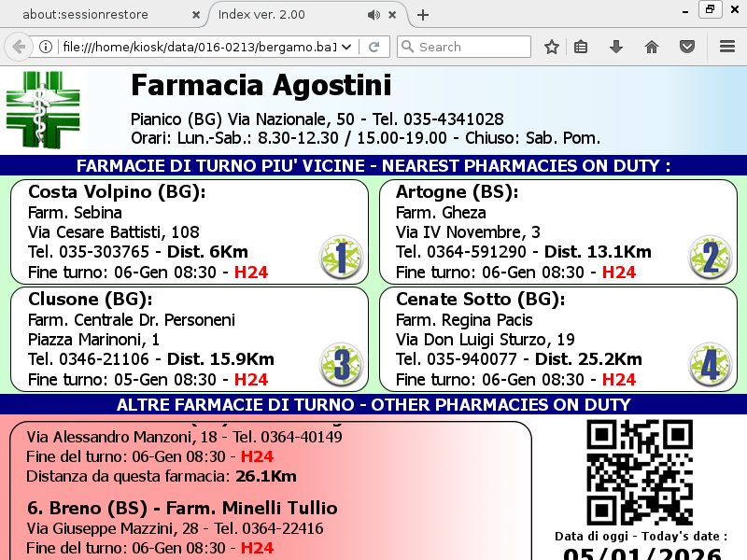Go to the browser home page
This screenshot has height=560, width=747.
pos(652,47)
